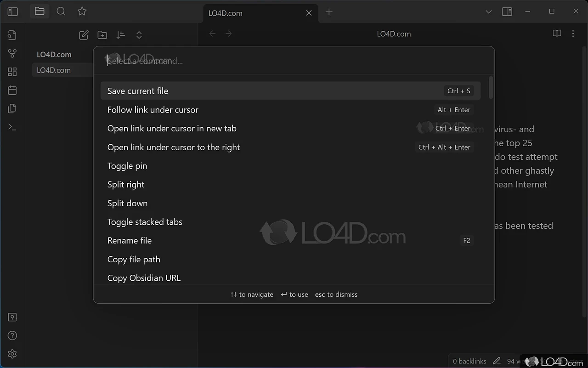Click the command palette terminal icon
588x368 pixels.
[12, 127]
